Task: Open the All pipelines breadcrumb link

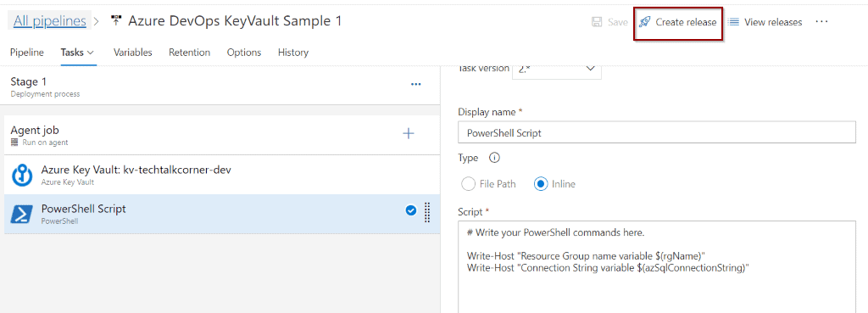Action: (50, 21)
